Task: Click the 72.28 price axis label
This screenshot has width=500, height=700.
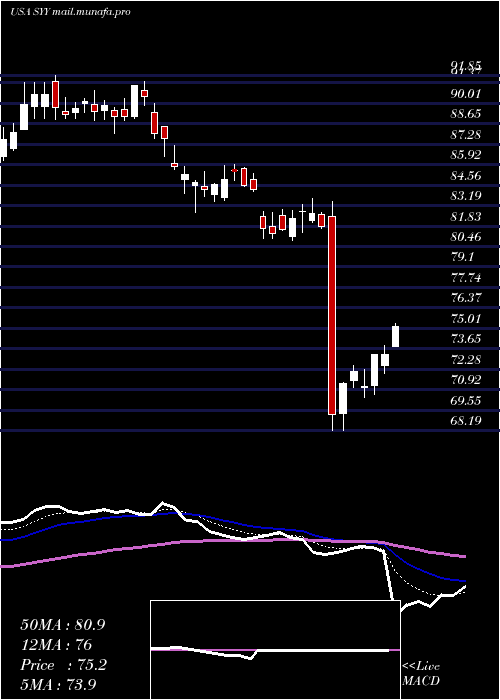Action: [467, 359]
